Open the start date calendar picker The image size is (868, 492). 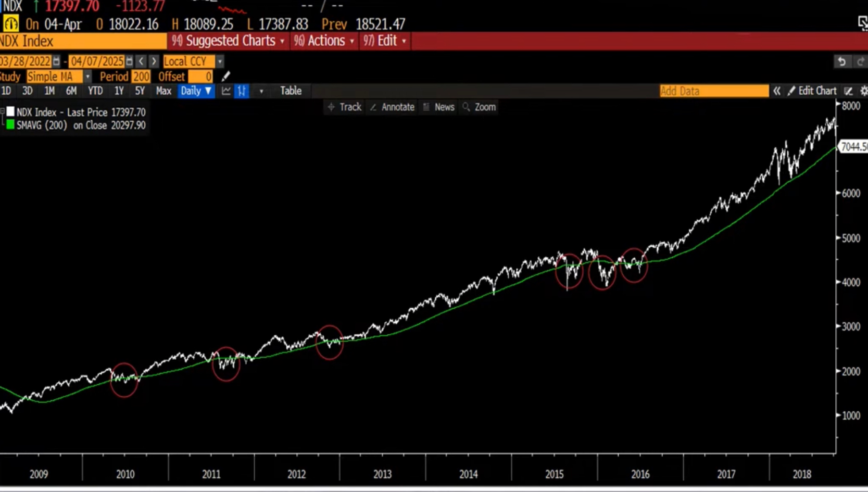point(56,61)
